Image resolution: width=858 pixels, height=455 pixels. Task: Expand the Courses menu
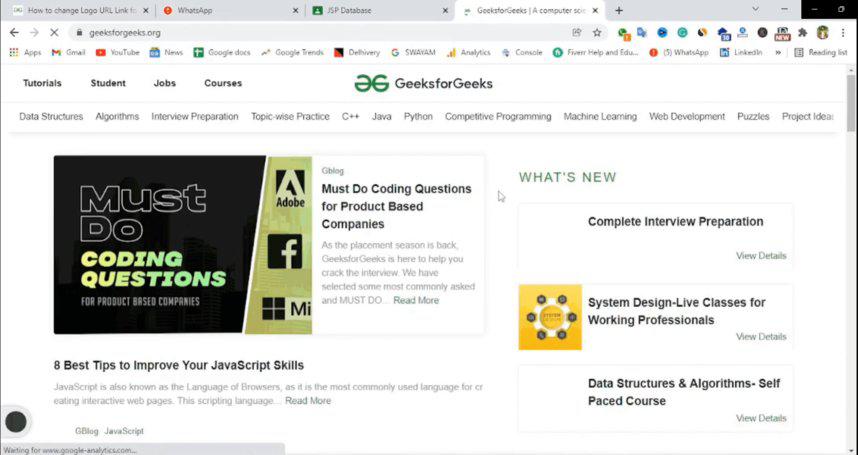click(x=223, y=83)
